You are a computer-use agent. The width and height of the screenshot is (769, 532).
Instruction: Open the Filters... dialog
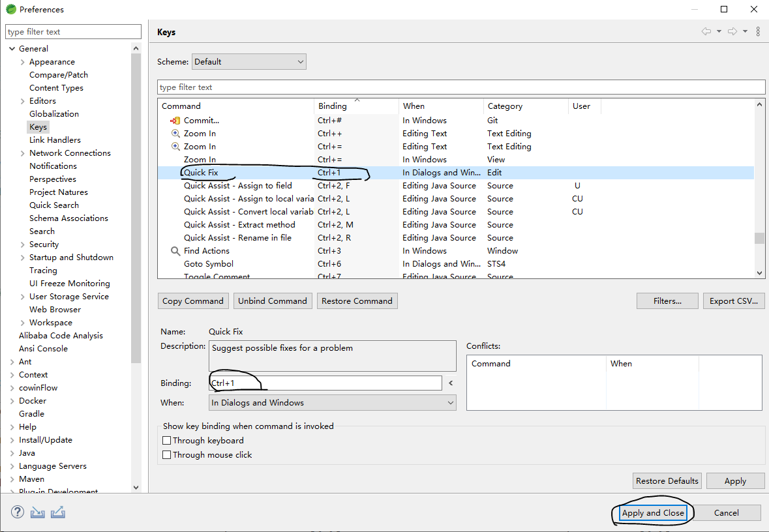coord(667,301)
